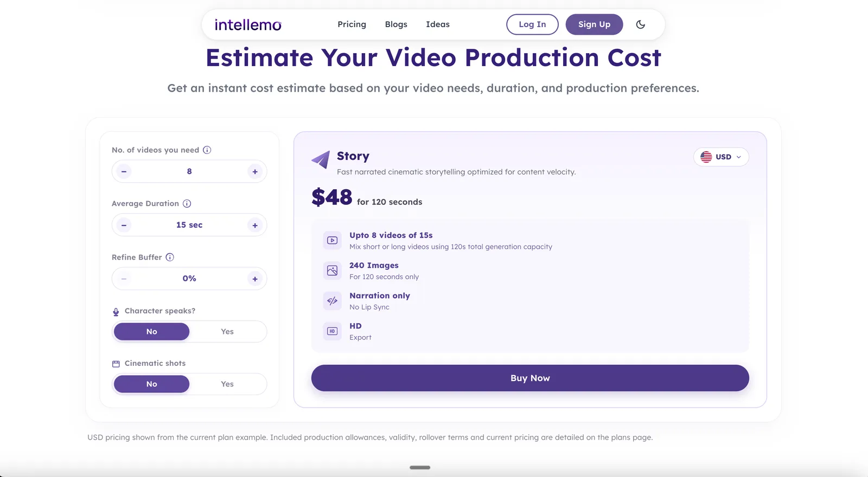The width and height of the screenshot is (868, 477).
Task: Increase average duration with plus
Action: 255,225
